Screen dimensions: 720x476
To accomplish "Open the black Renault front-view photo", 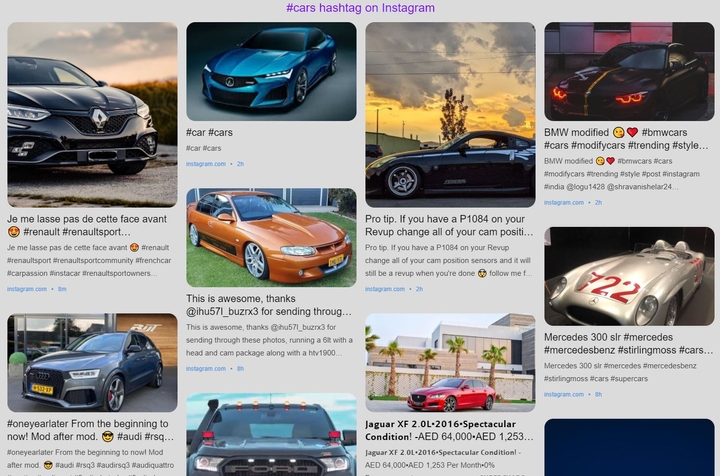I will pos(92,115).
